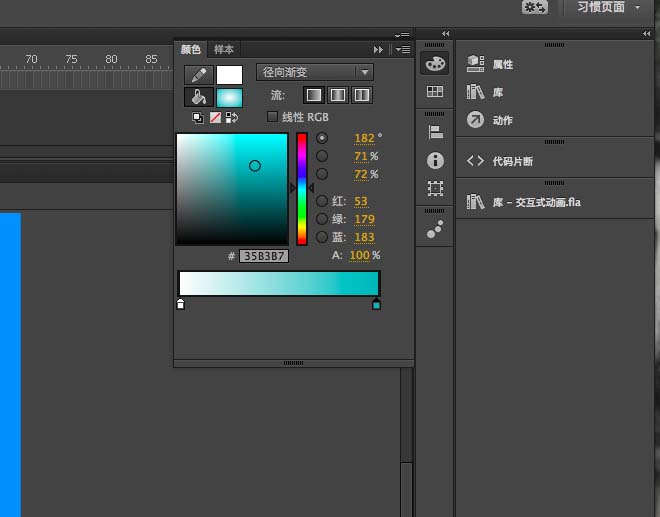Image resolution: width=660 pixels, height=517 pixels.
Task: Open the timeline panel options menu
Action: 402,35
